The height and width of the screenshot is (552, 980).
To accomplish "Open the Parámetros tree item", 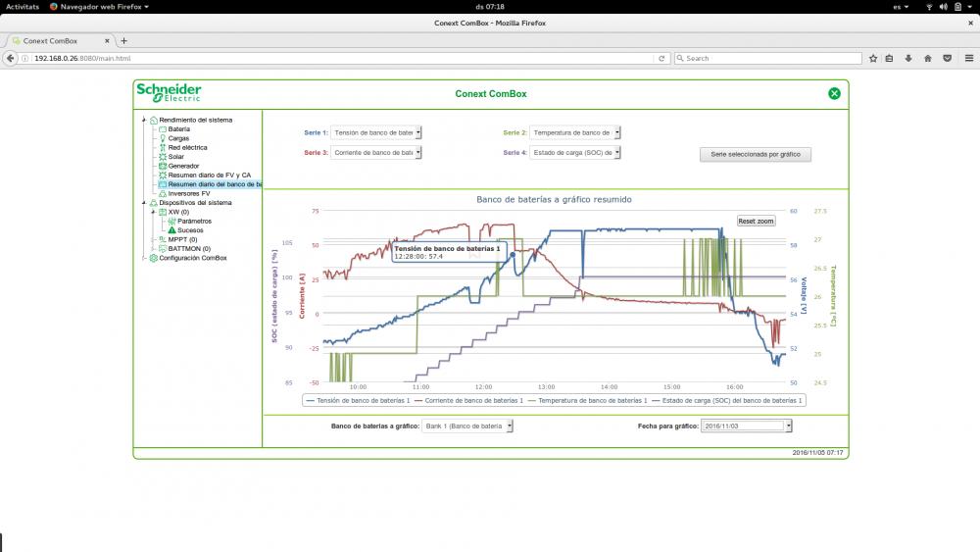I will point(194,222).
